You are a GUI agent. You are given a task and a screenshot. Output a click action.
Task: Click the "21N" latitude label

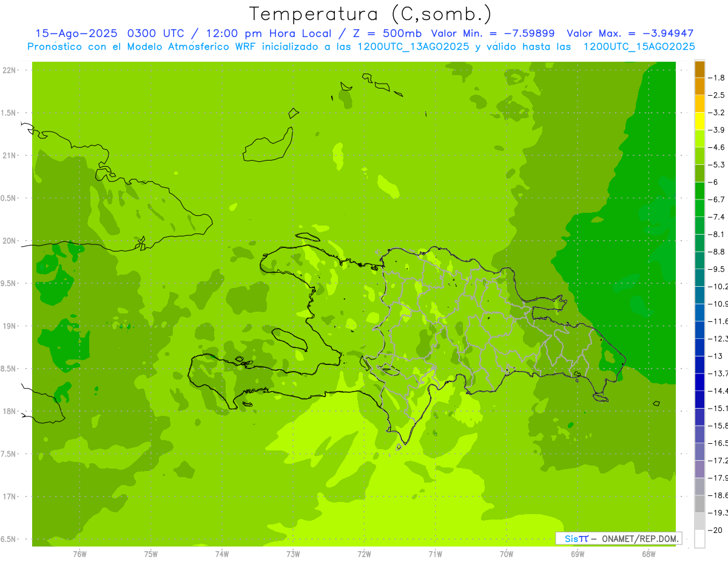[8, 155]
